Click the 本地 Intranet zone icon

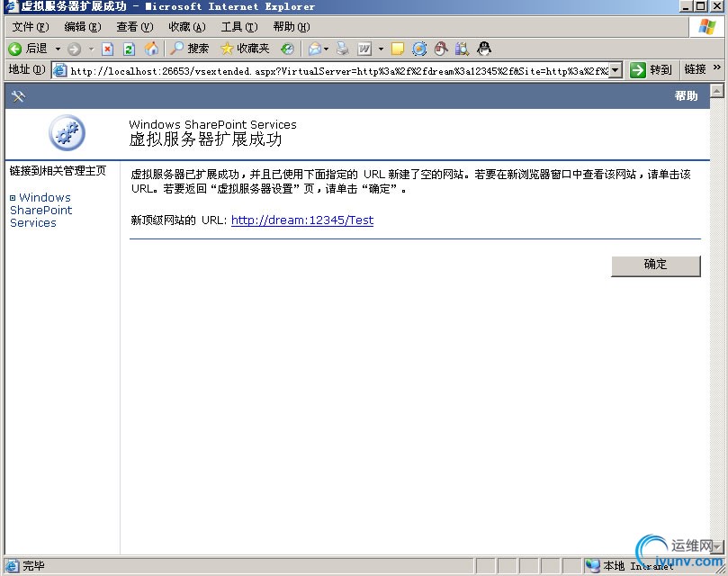[592, 566]
